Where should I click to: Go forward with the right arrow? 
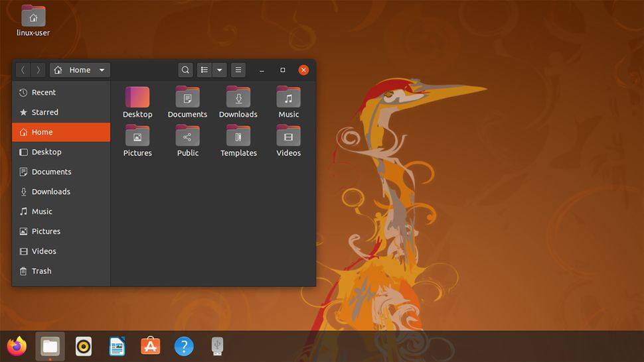tap(39, 70)
